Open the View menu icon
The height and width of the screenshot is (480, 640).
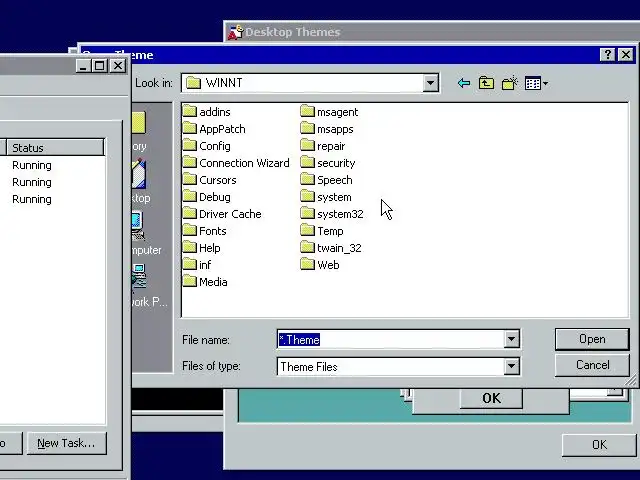[536, 83]
